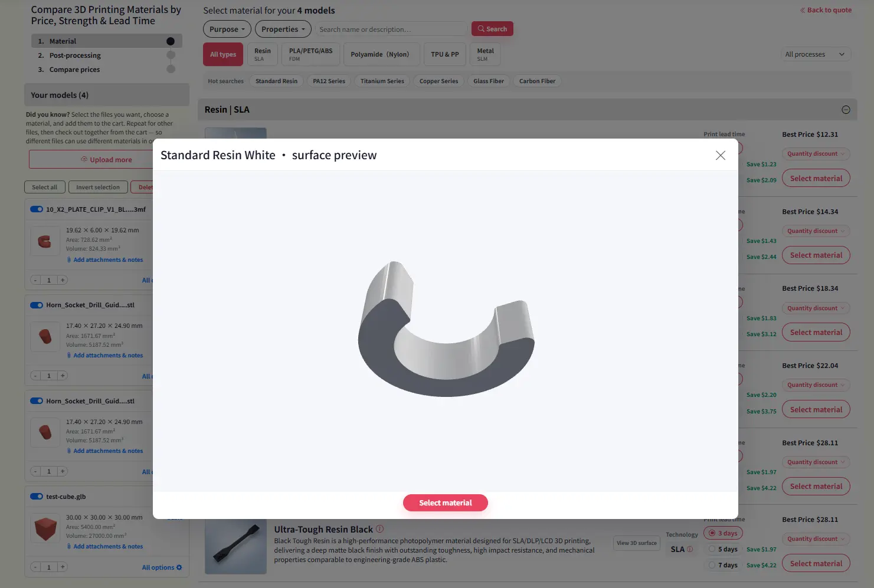874x588 pixels.
Task: Close the surface preview dialog
Action: pyautogui.click(x=720, y=155)
